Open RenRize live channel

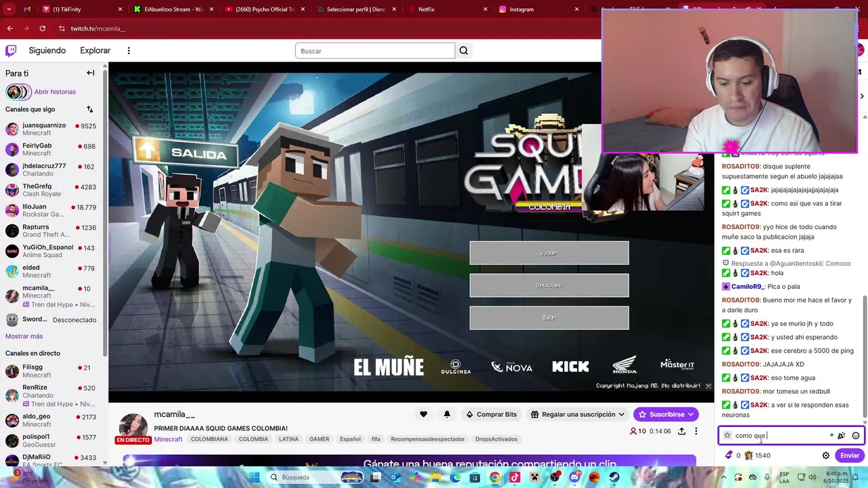click(51, 395)
